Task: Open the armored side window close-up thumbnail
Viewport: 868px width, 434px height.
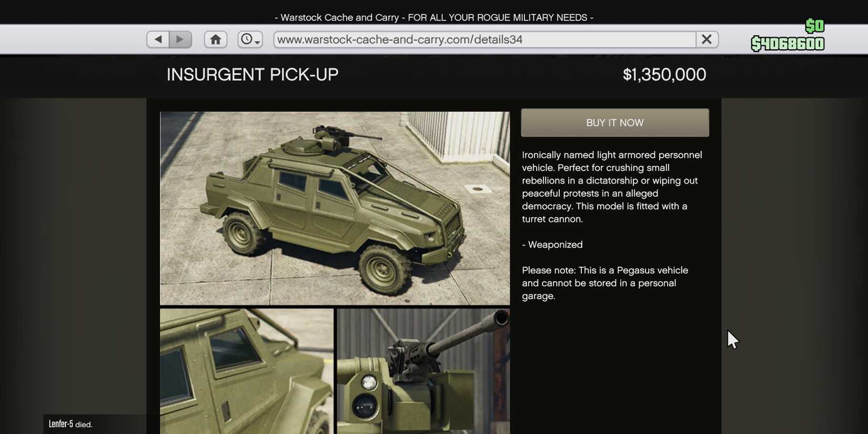Action: click(247, 371)
